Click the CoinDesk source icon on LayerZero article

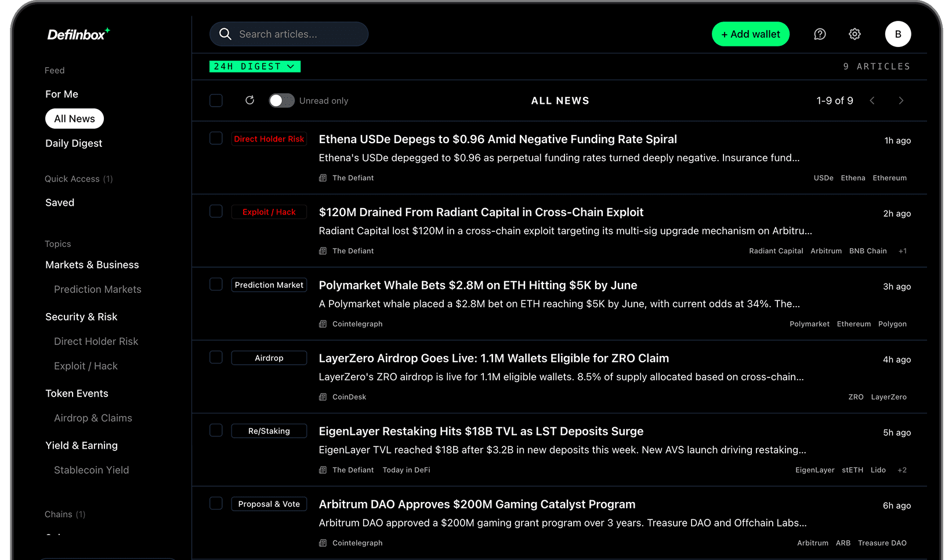click(323, 397)
